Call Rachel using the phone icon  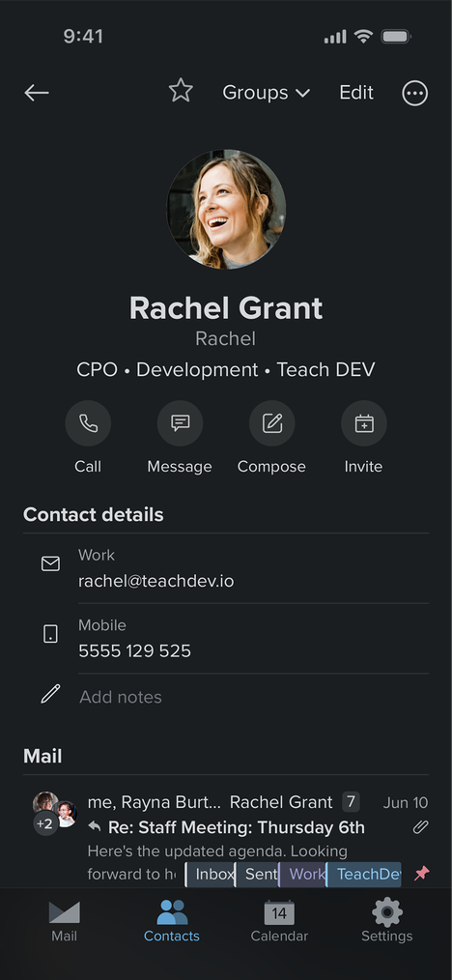(x=88, y=423)
